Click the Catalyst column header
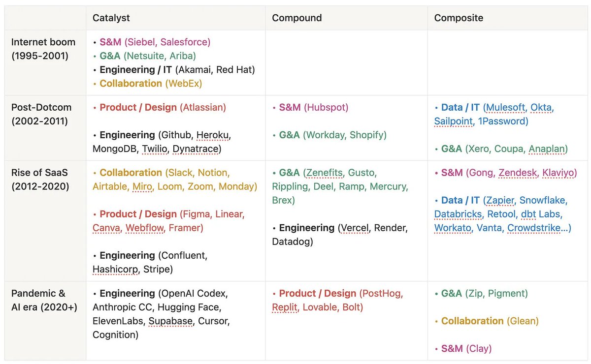 [111, 18]
